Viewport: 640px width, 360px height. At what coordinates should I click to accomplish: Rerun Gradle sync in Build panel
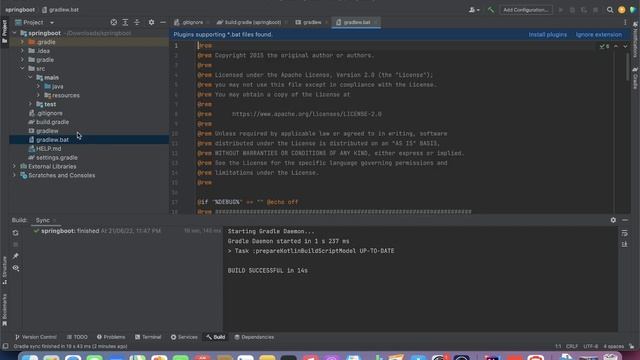coord(16,233)
